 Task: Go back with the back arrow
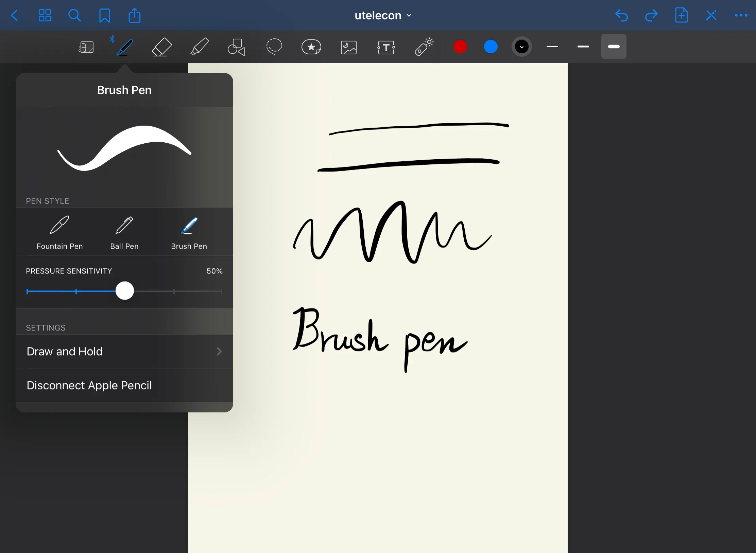pos(15,16)
